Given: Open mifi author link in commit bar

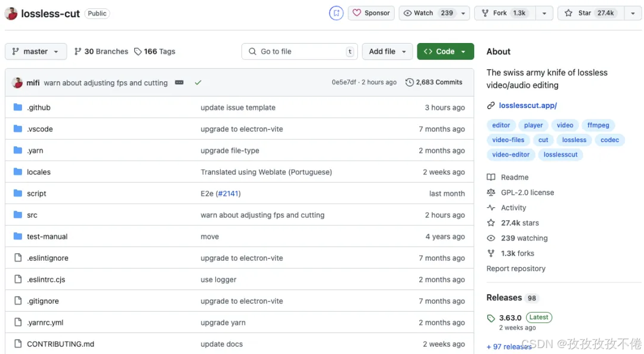Looking at the screenshot, I should (33, 82).
